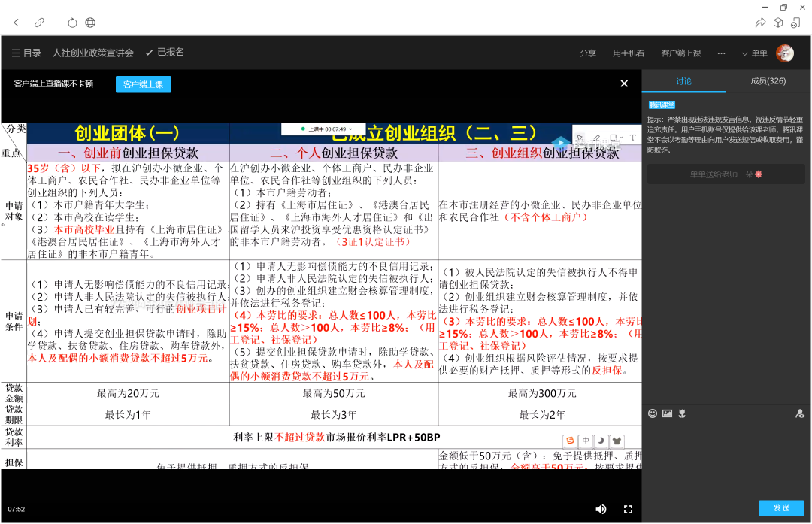Open the 目录 catalog menu

coord(26,53)
